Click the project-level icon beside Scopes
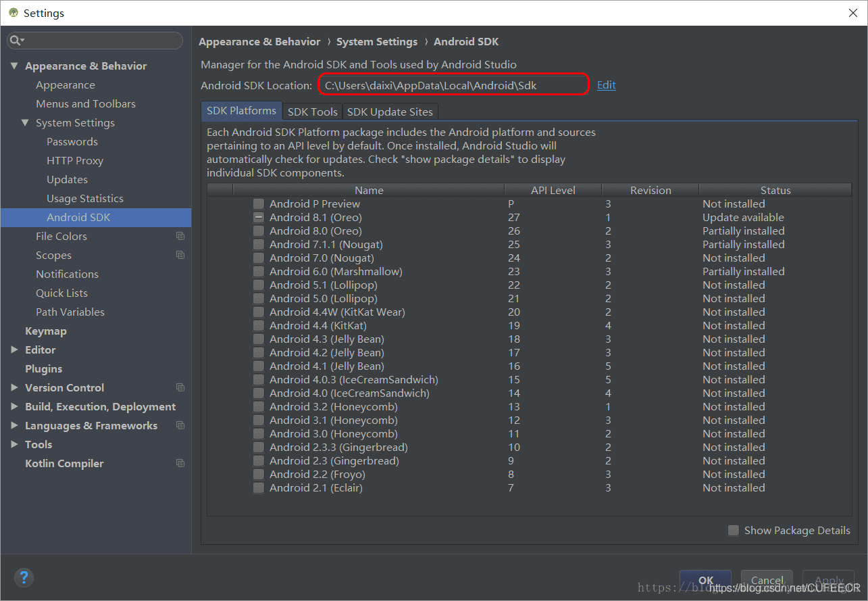 pyautogui.click(x=180, y=255)
